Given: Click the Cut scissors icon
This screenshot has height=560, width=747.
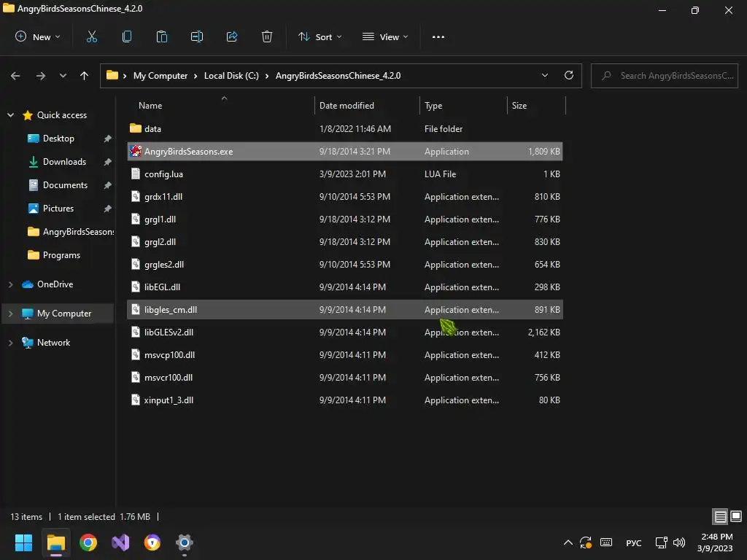Looking at the screenshot, I should 91,36.
